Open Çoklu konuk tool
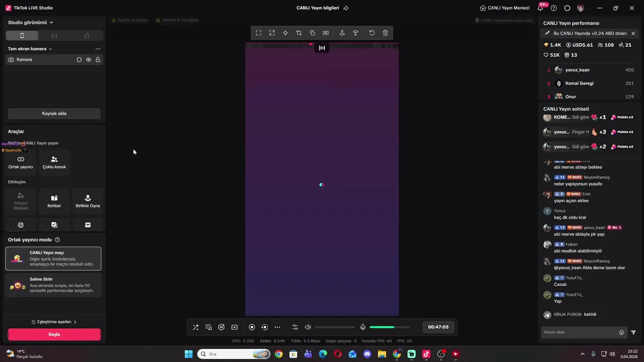Image resolution: width=644 pixels, height=362 pixels. click(x=54, y=162)
